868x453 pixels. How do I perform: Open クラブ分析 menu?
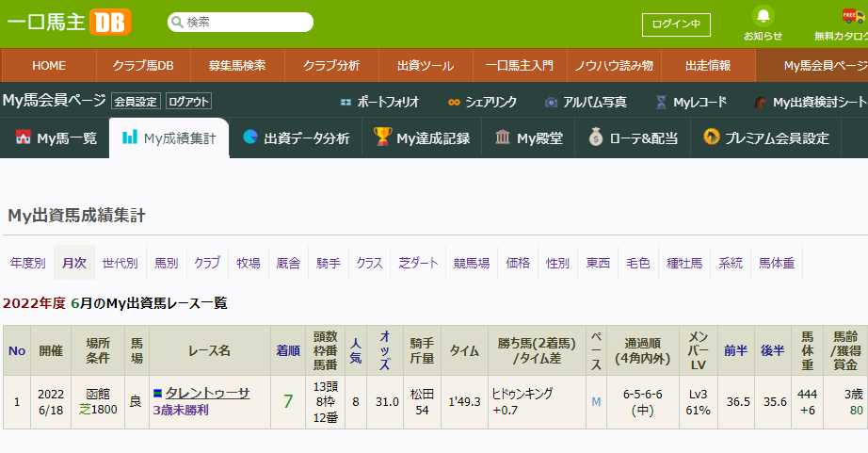(x=331, y=65)
